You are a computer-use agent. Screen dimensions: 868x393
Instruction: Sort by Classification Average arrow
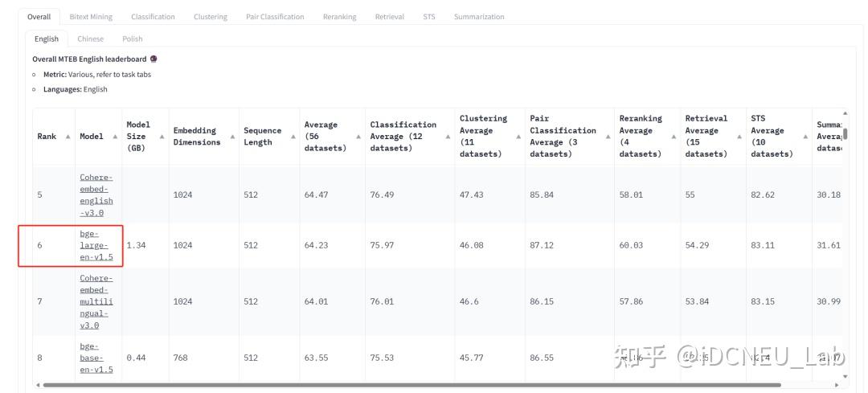pyautogui.click(x=448, y=136)
